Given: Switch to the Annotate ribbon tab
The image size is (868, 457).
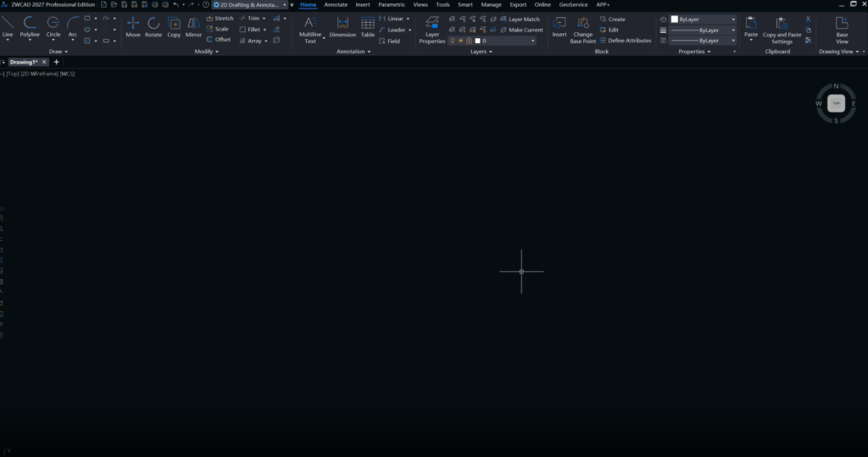Looking at the screenshot, I should coord(336,4).
